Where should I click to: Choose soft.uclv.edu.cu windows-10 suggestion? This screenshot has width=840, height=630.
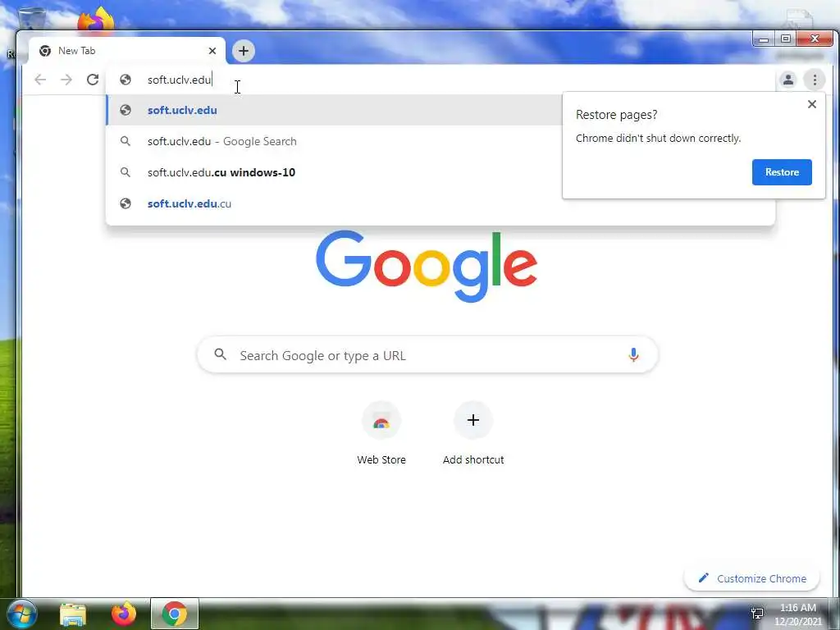pos(335,172)
